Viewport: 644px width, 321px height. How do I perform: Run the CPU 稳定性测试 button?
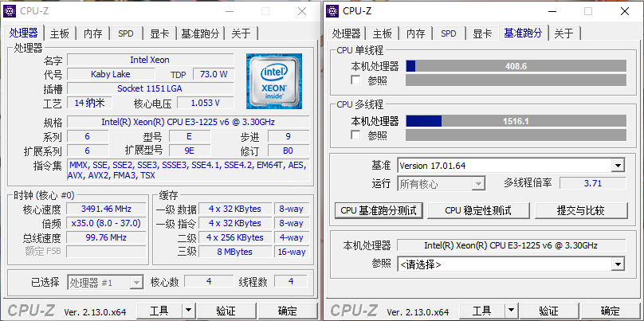point(478,210)
